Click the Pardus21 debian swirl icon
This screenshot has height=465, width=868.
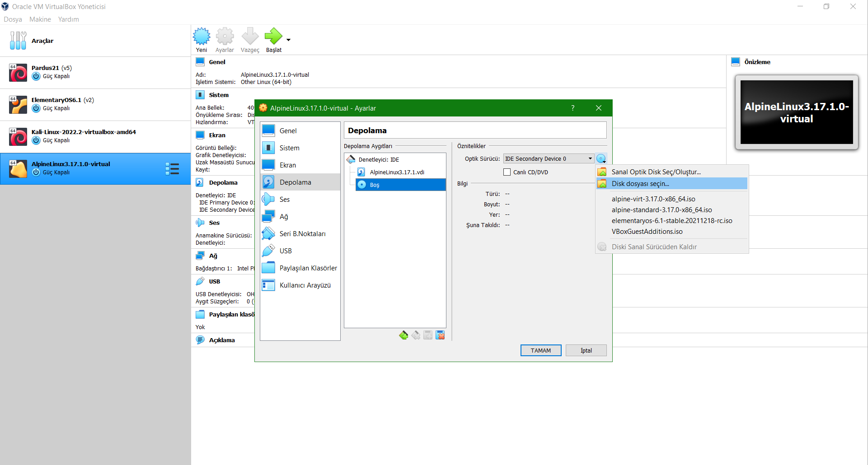click(18, 73)
